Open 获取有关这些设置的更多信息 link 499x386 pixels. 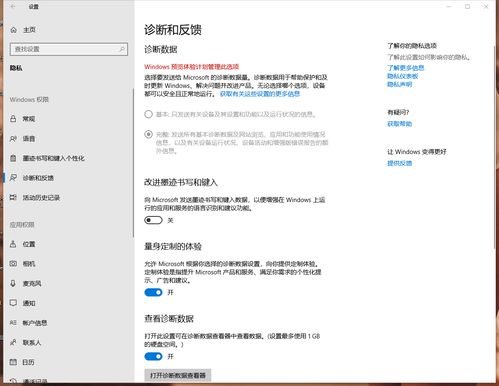[260, 94]
